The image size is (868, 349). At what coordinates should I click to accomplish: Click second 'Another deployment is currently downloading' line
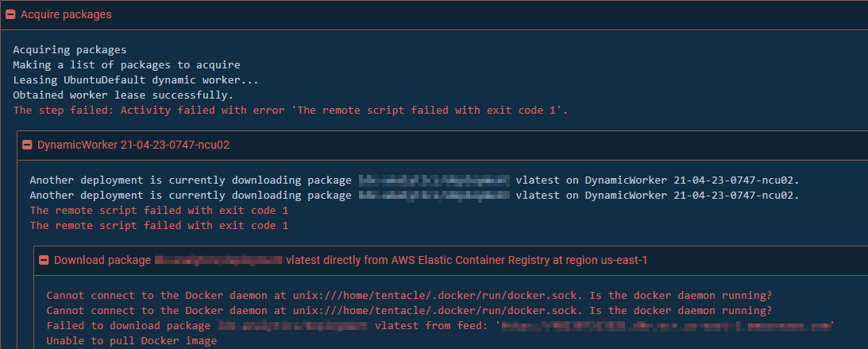(x=415, y=196)
